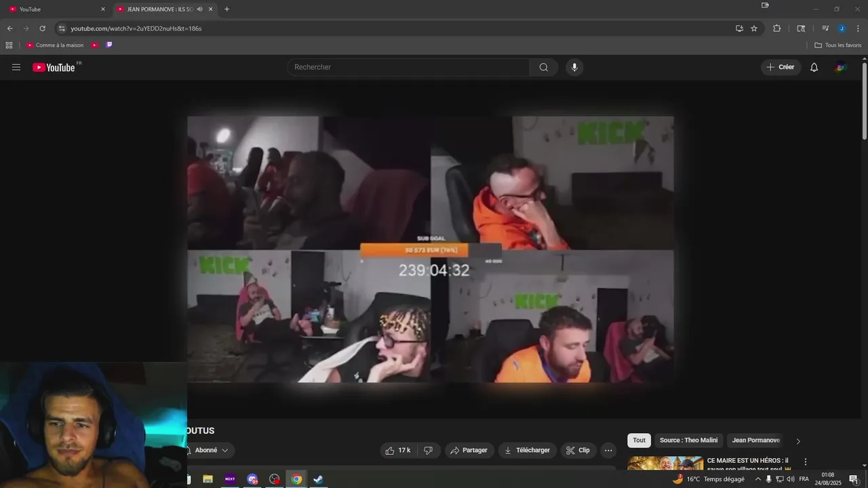This screenshot has width=868, height=488.
Task: Open the microphone tray icon
Action: click(768, 479)
